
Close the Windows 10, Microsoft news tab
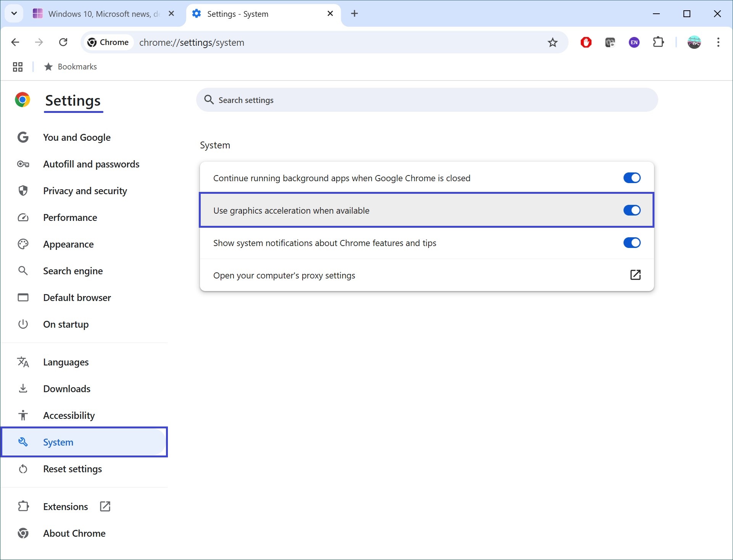pos(171,14)
